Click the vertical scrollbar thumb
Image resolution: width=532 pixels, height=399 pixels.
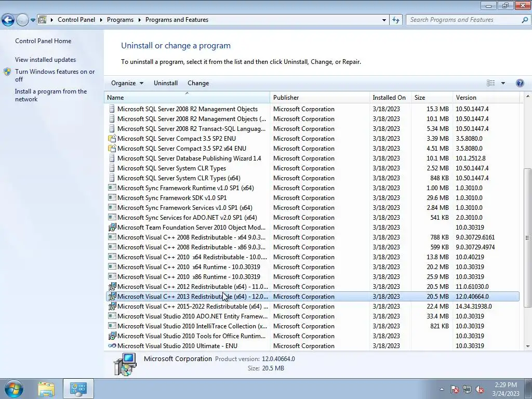click(528, 237)
